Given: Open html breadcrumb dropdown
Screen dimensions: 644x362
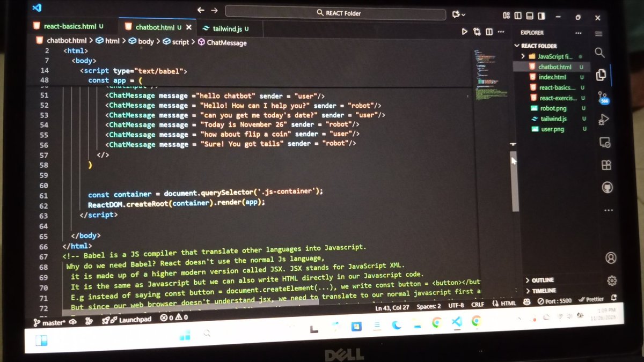Looking at the screenshot, I should (108, 41).
